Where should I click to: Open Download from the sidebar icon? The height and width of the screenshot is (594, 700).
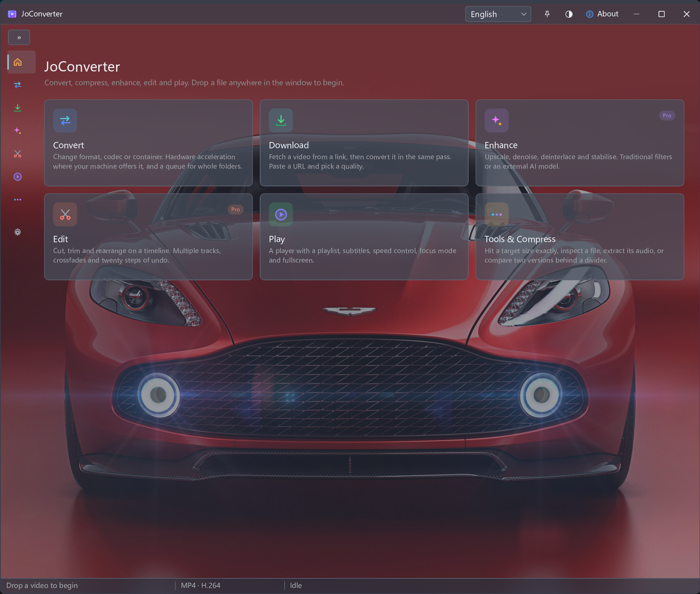17,108
